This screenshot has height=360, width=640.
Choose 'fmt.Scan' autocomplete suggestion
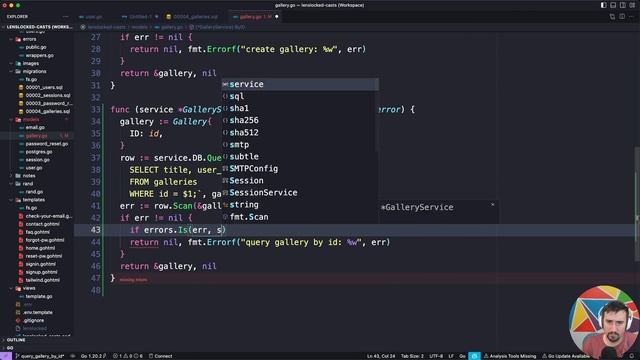click(300, 217)
